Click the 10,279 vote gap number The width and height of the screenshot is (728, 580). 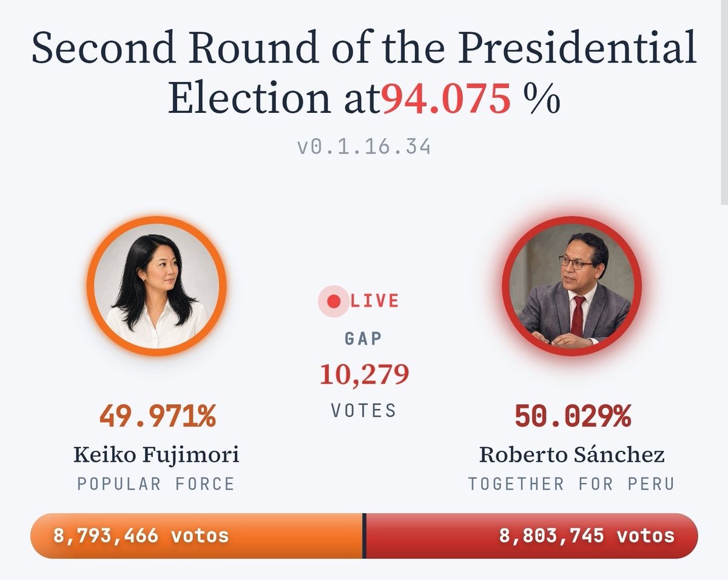click(364, 374)
